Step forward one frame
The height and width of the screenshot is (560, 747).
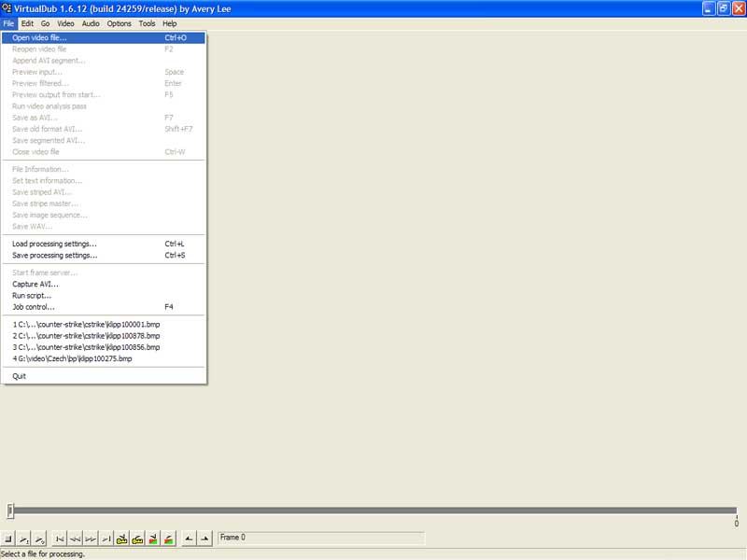click(91, 539)
